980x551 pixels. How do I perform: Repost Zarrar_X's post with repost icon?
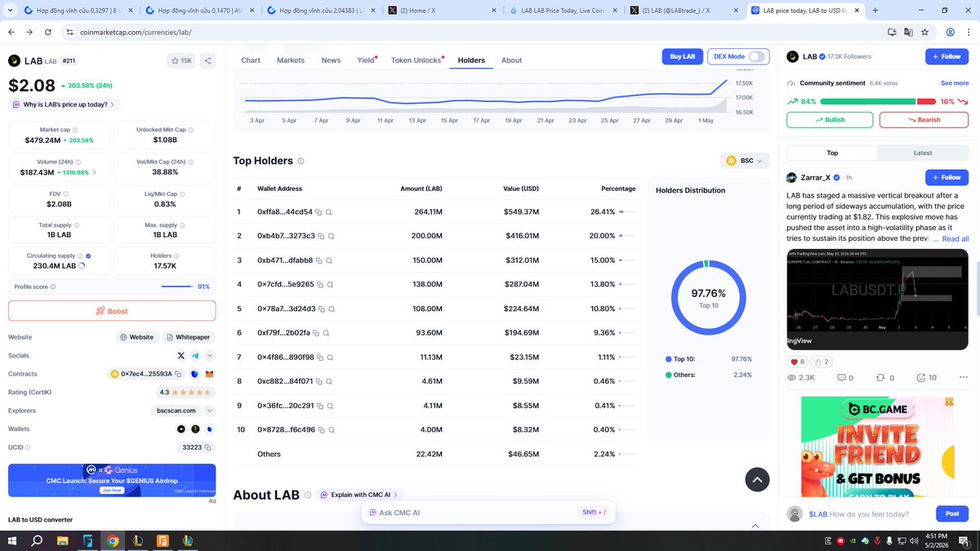click(x=880, y=378)
